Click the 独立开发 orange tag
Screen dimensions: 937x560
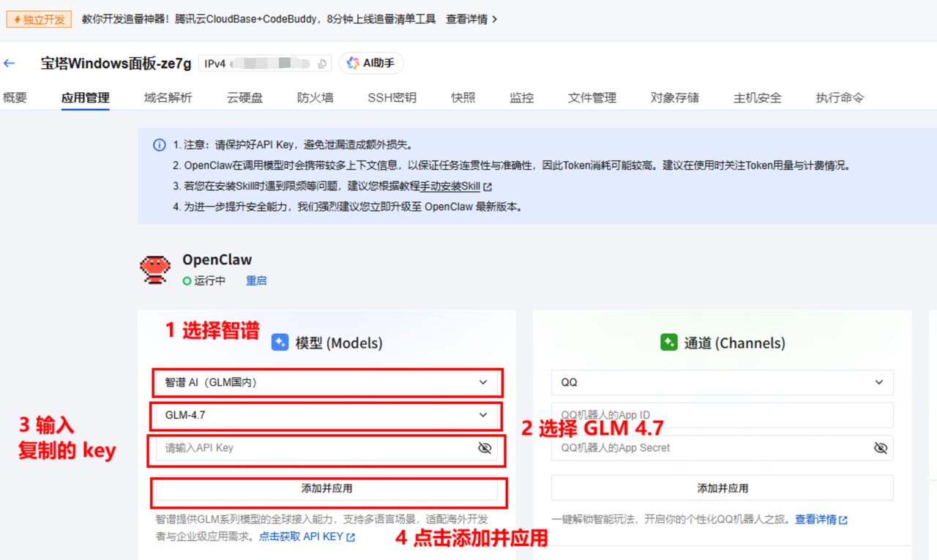tap(39, 19)
